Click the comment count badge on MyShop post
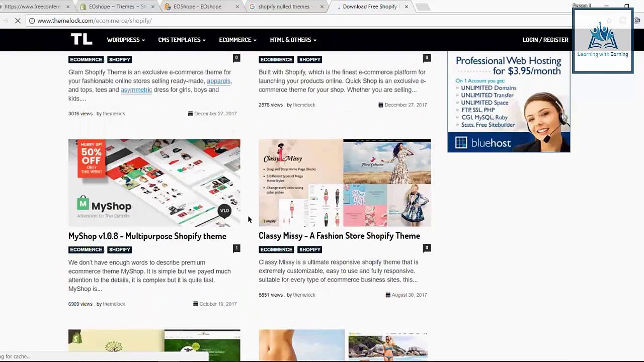The width and height of the screenshot is (644, 362). point(236,248)
